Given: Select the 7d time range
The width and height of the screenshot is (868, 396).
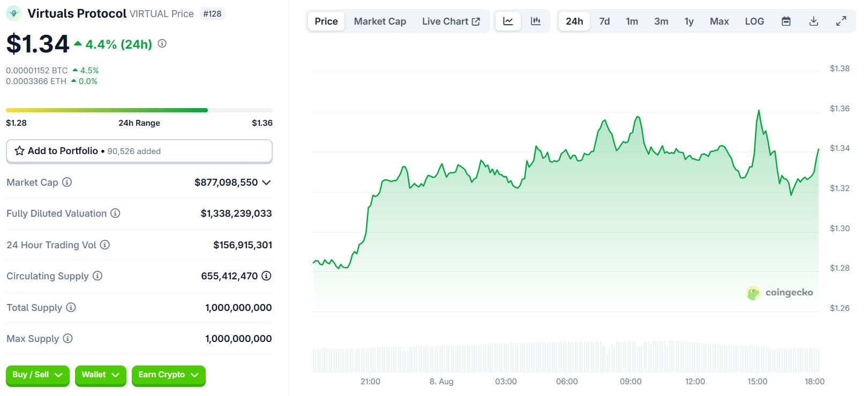Looking at the screenshot, I should pos(604,21).
